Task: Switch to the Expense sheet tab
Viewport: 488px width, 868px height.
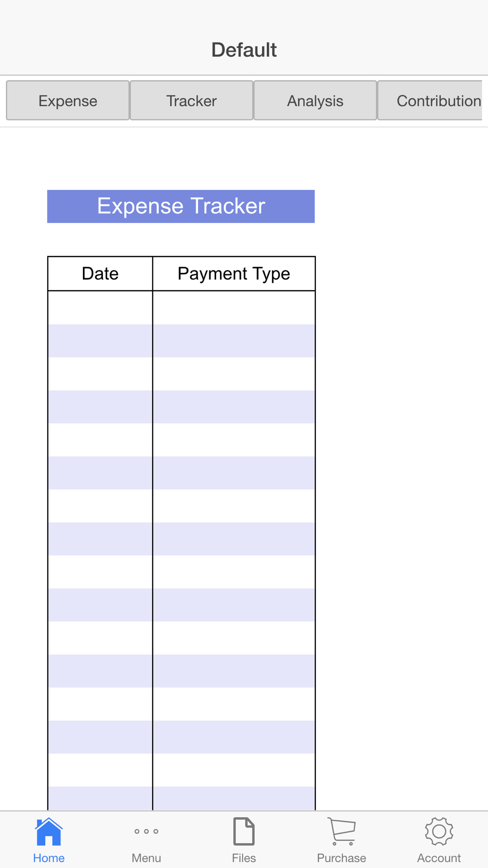Action: tap(68, 101)
